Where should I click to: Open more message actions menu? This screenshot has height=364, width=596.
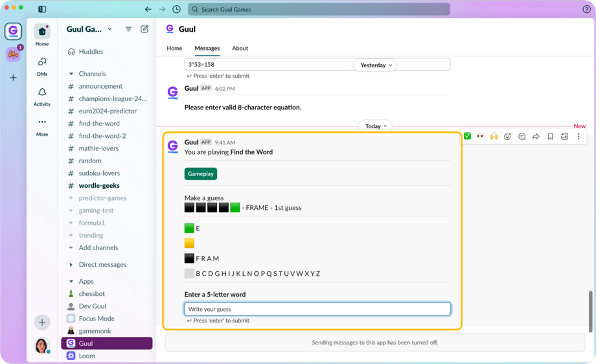point(579,137)
